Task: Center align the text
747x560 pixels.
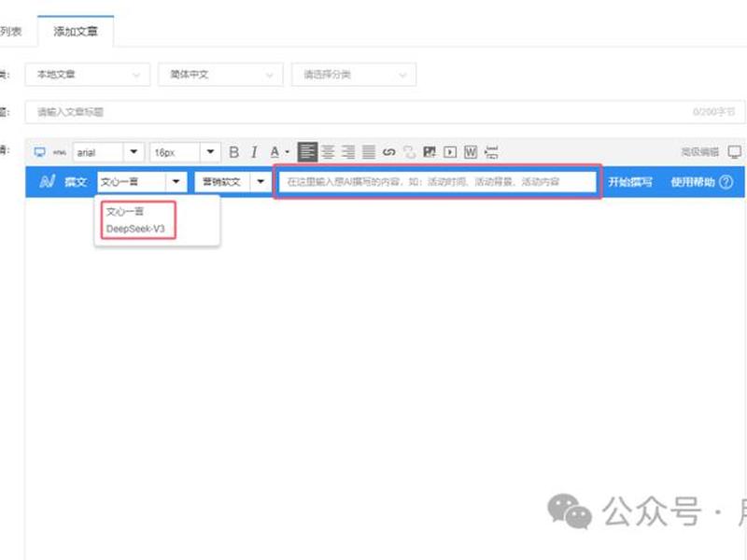Action: (x=328, y=152)
